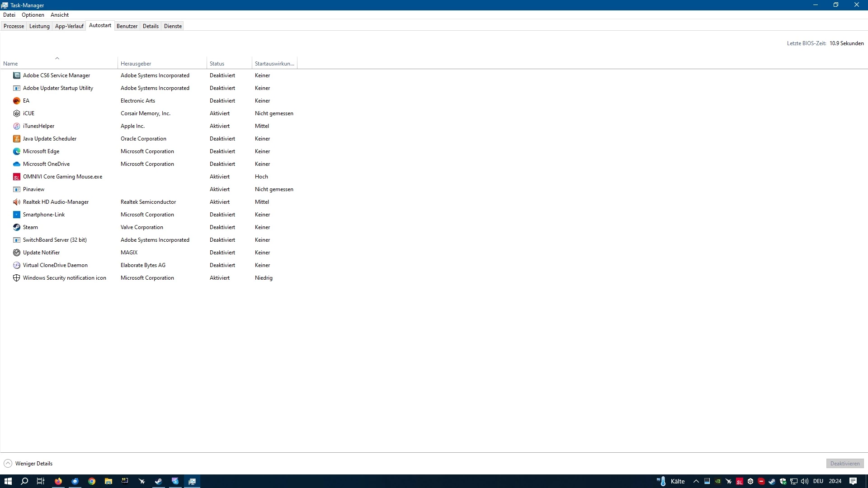Click the iCUE entry icon

pos(17,113)
